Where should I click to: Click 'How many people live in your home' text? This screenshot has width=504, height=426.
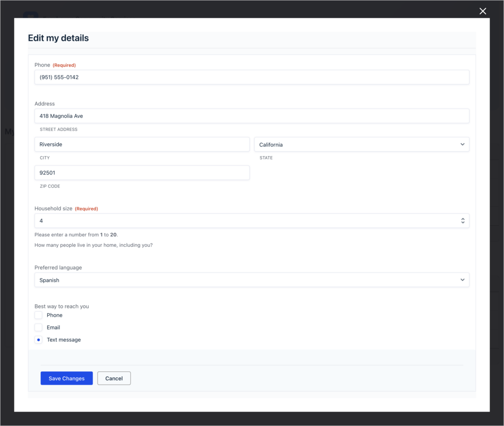pyautogui.click(x=94, y=245)
